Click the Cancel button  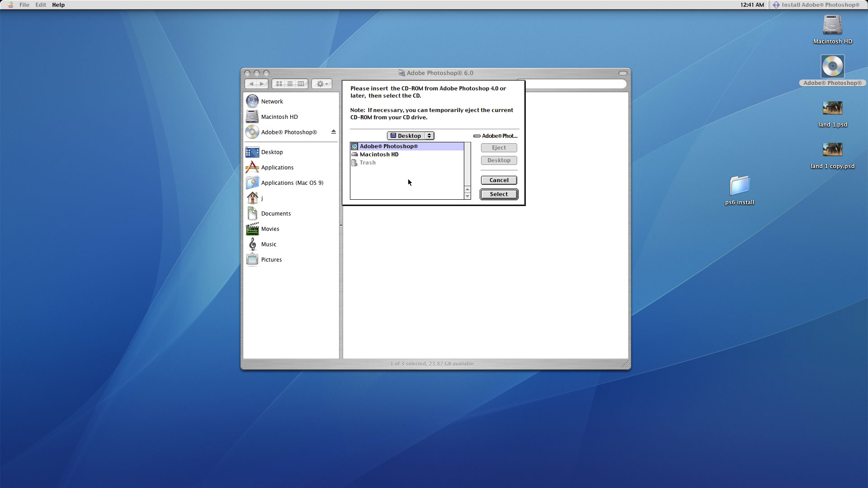(x=499, y=180)
